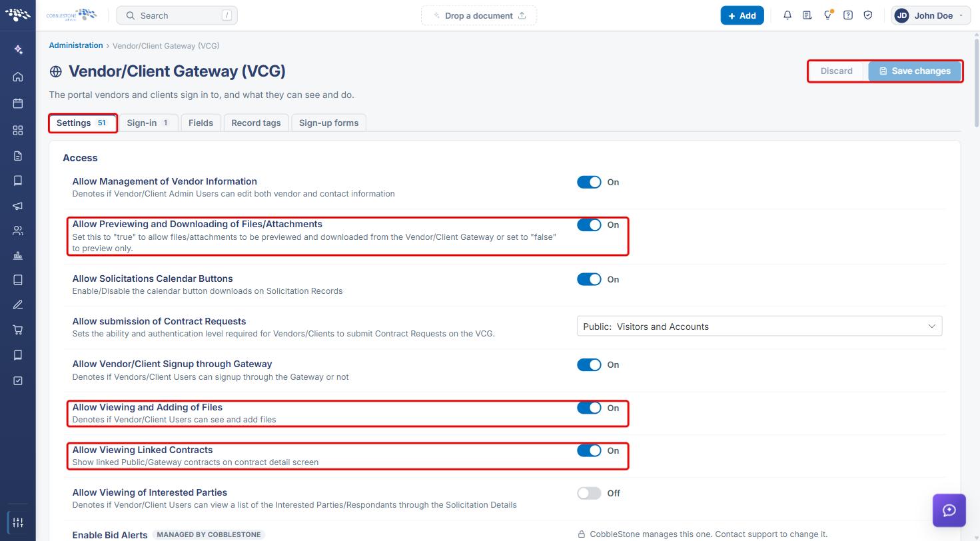The image size is (980, 541).
Task: Open the sliders settings icon at the sidebar bottom
Action: point(18,522)
